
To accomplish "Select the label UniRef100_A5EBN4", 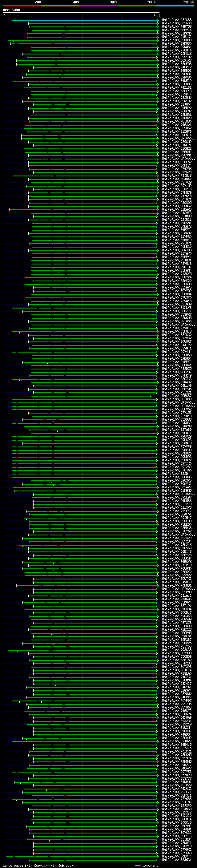I will click(x=177, y=152).
